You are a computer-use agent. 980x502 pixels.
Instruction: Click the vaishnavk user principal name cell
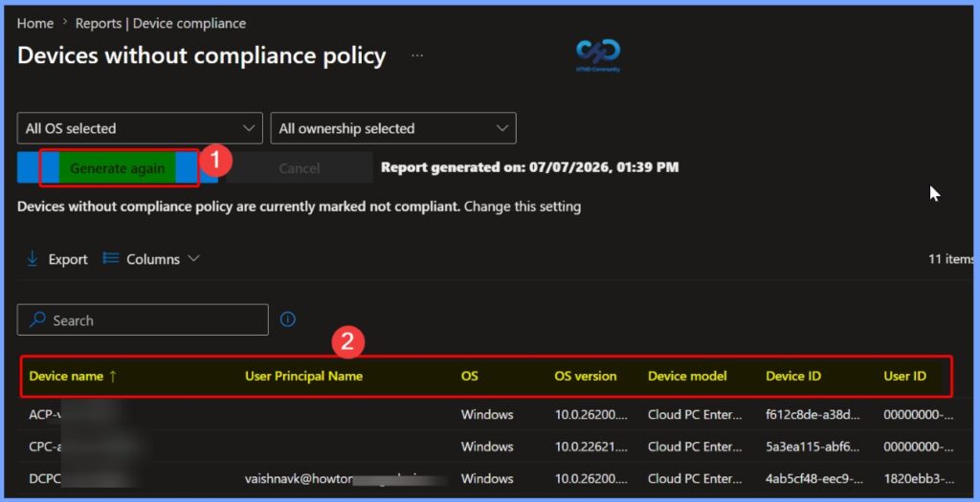345,479
